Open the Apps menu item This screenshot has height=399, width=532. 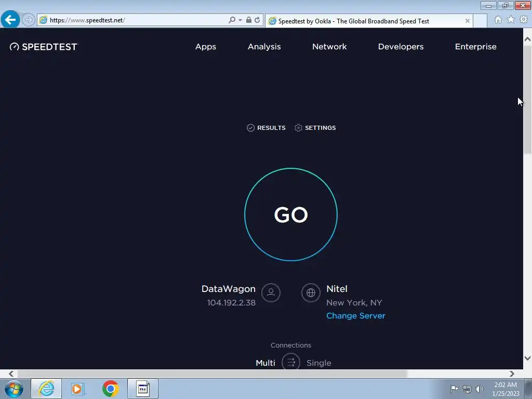click(206, 47)
